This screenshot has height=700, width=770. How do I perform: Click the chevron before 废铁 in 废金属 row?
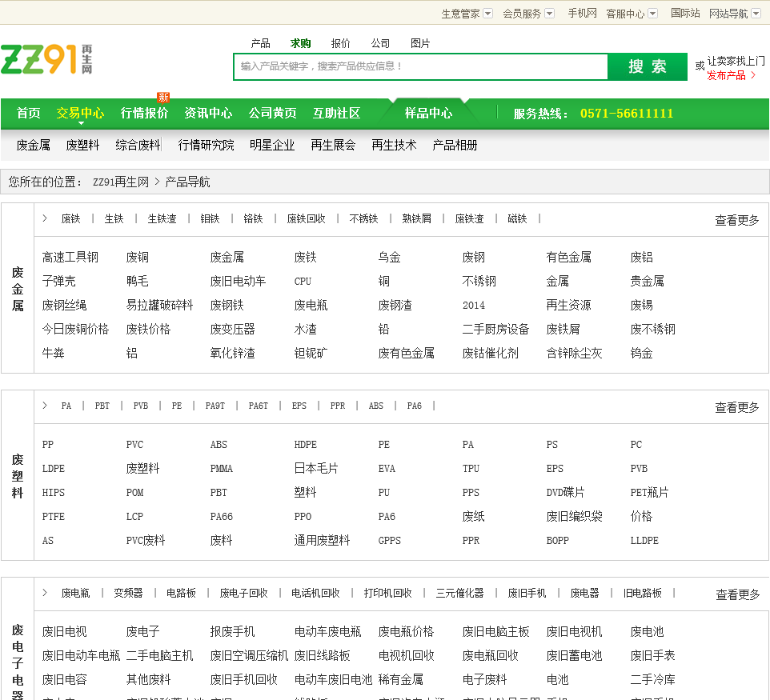[x=45, y=218]
